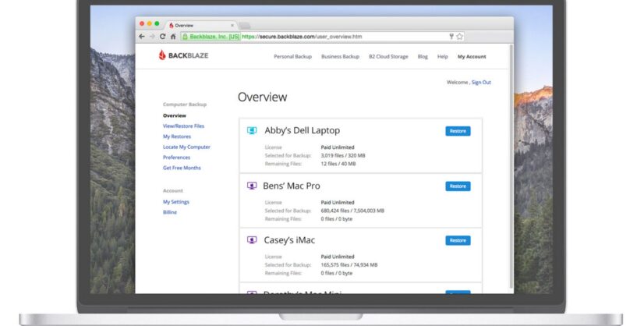Open the Help page
644x326 pixels.
pos(442,57)
